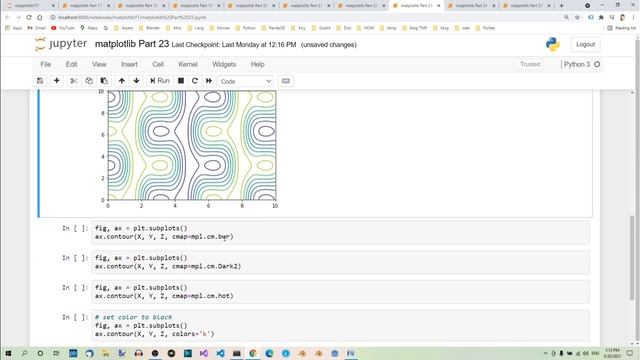Show hidden system tray icons
The image size is (640, 360).
(545, 353)
